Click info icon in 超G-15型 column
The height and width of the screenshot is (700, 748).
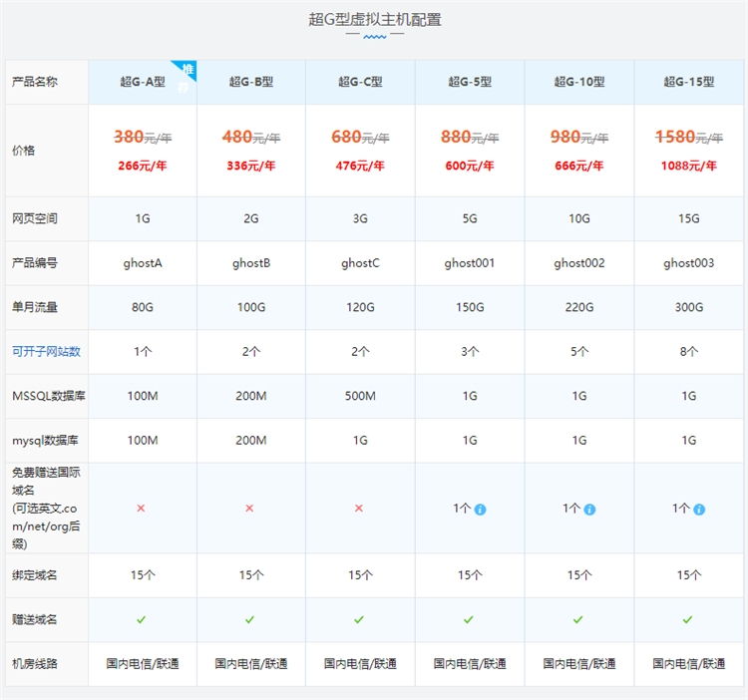tap(699, 510)
